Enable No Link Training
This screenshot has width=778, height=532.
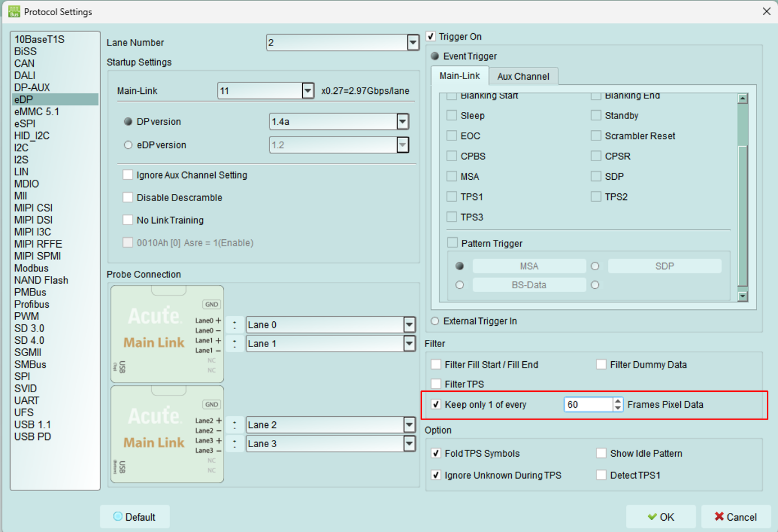pos(128,220)
